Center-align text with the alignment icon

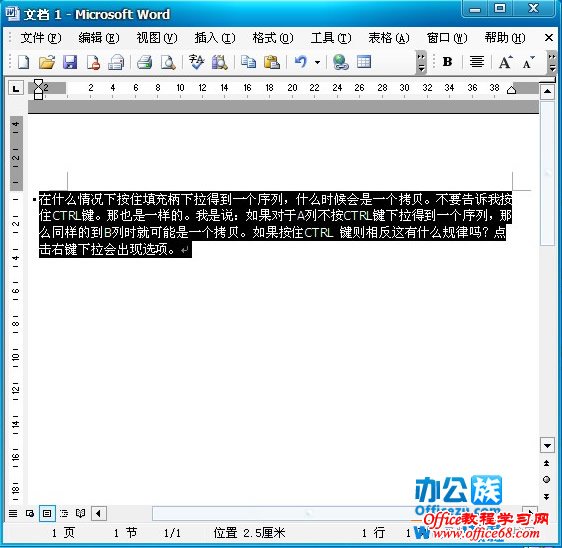click(x=477, y=62)
